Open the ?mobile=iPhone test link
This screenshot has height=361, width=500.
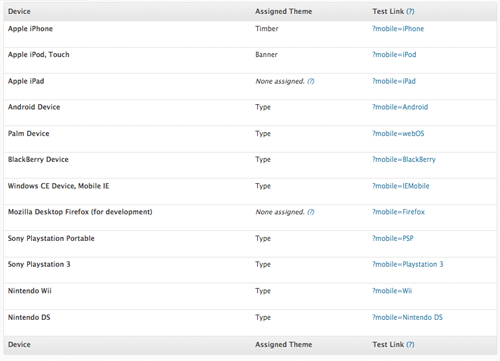398,29
